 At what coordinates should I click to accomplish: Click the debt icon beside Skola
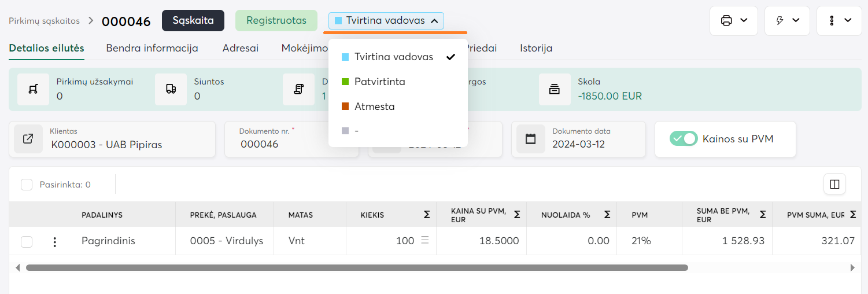point(555,89)
